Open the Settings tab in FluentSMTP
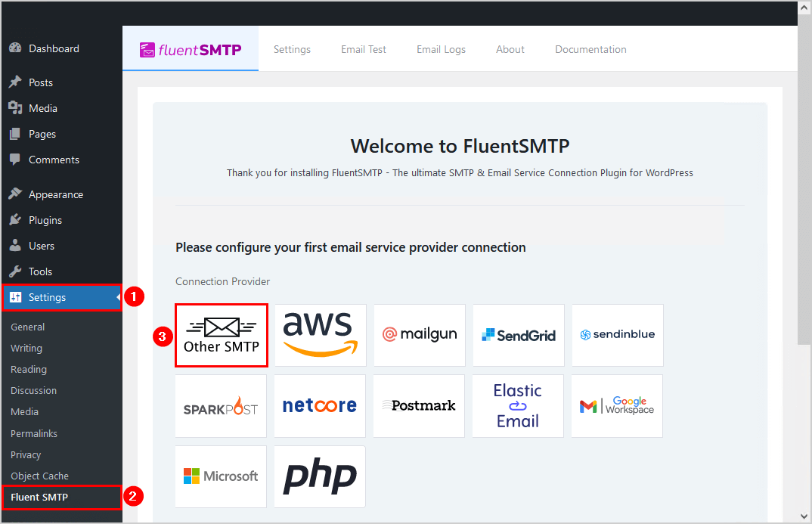 [292, 49]
